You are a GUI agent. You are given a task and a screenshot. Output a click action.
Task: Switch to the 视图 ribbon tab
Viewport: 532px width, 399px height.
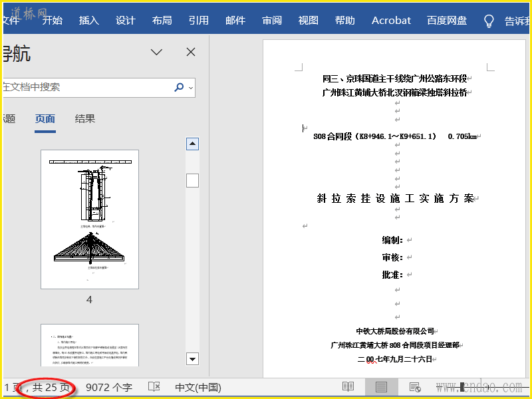coord(308,21)
